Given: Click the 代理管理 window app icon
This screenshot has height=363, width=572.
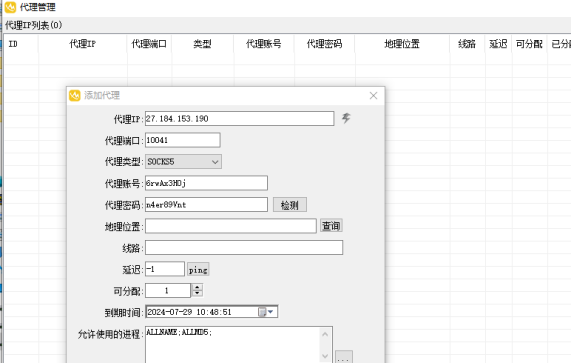Looking at the screenshot, I should tap(10, 7).
